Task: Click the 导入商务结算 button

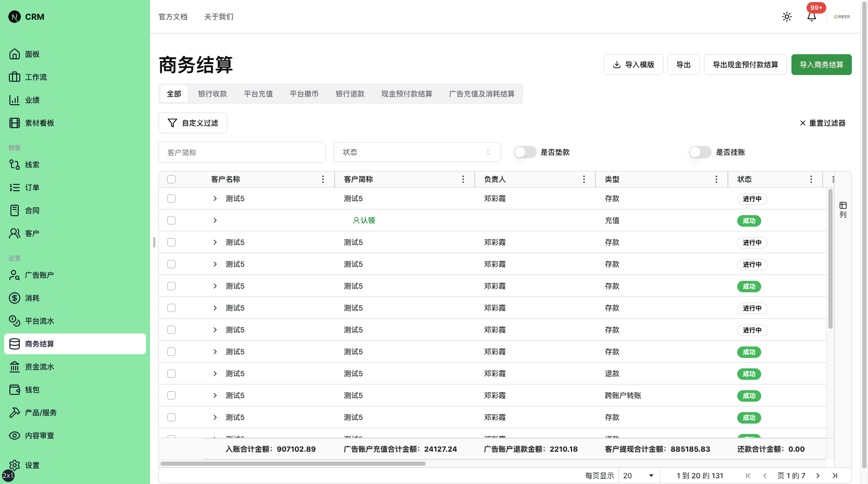Action: click(821, 65)
